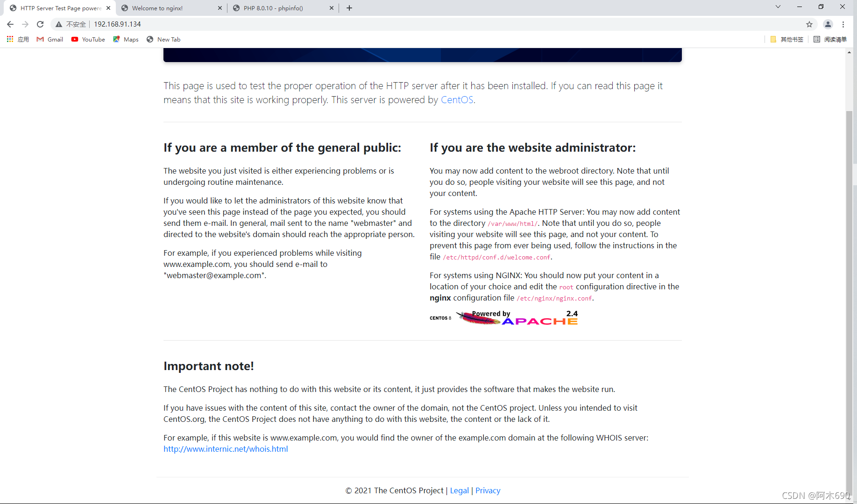This screenshot has width=857, height=504.
Task: Open the Privacy footer link
Action: [488, 490]
